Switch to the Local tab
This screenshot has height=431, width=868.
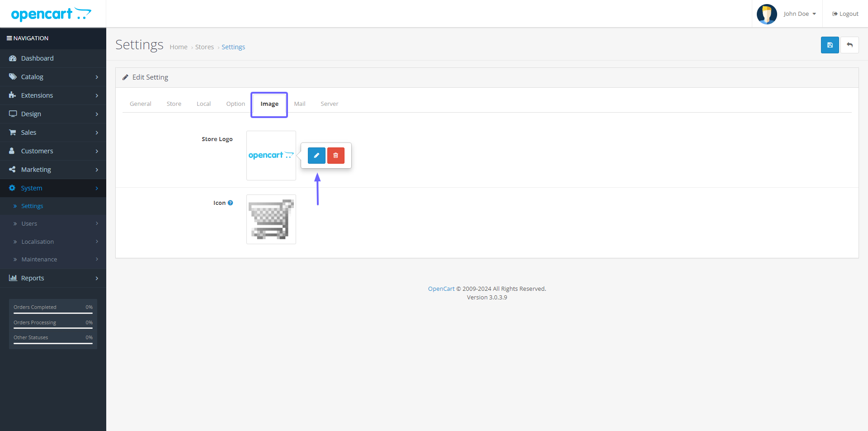203,104
